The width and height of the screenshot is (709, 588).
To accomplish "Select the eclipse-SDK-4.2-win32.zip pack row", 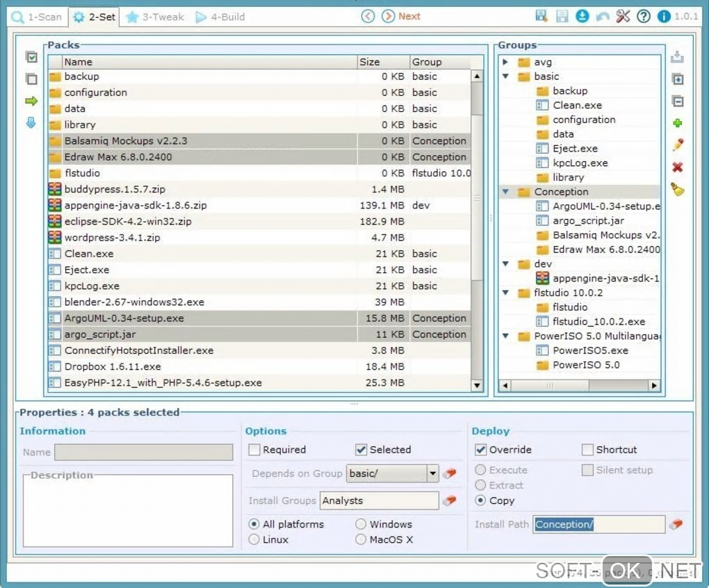I will tap(259, 222).
